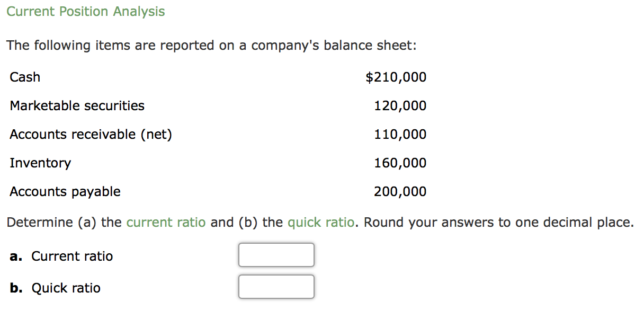Screen dimensions: 644x319
Task: Click the Quick ratio input field
Action: 276,287
